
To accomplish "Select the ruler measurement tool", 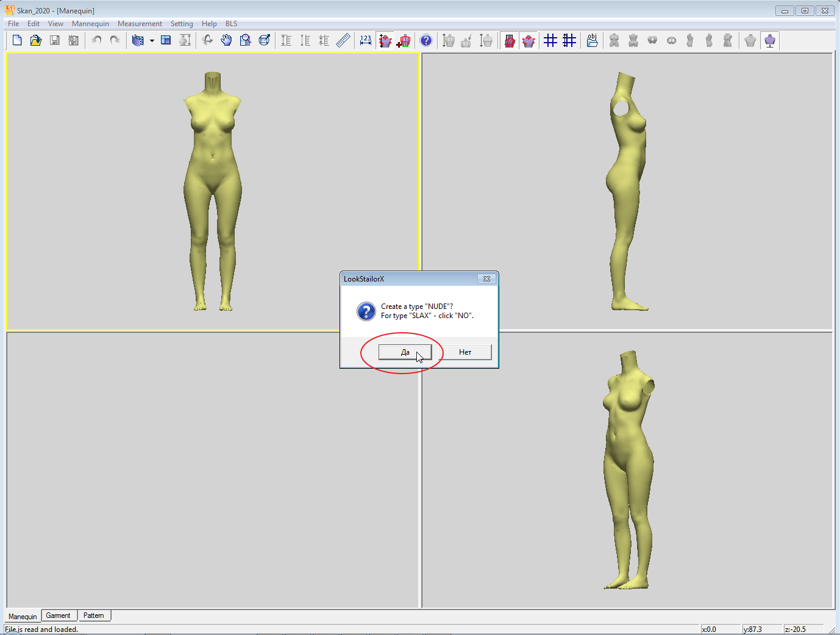I will coord(343,40).
